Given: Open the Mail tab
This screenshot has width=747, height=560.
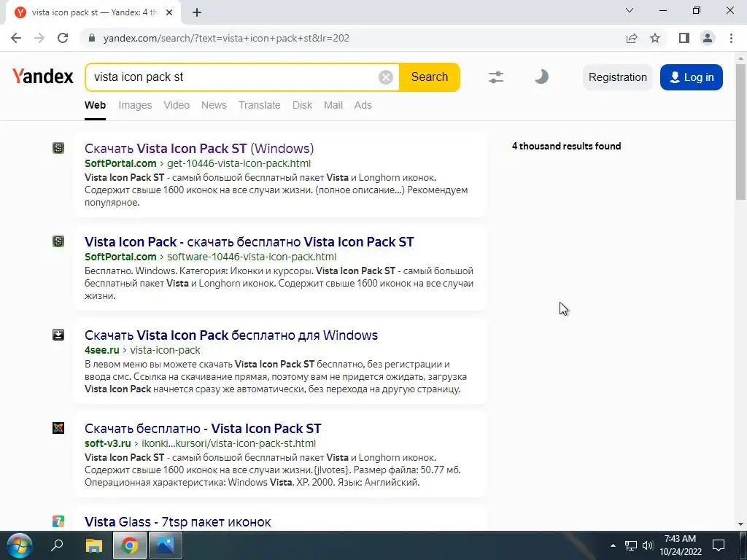Looking at the screenshot, I should [x=333, y=105].
